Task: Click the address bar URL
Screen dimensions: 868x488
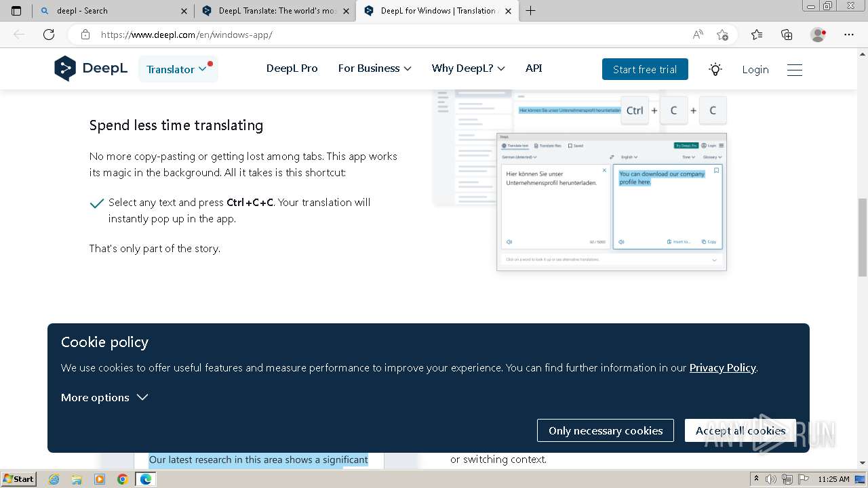Action: (186, 35)
